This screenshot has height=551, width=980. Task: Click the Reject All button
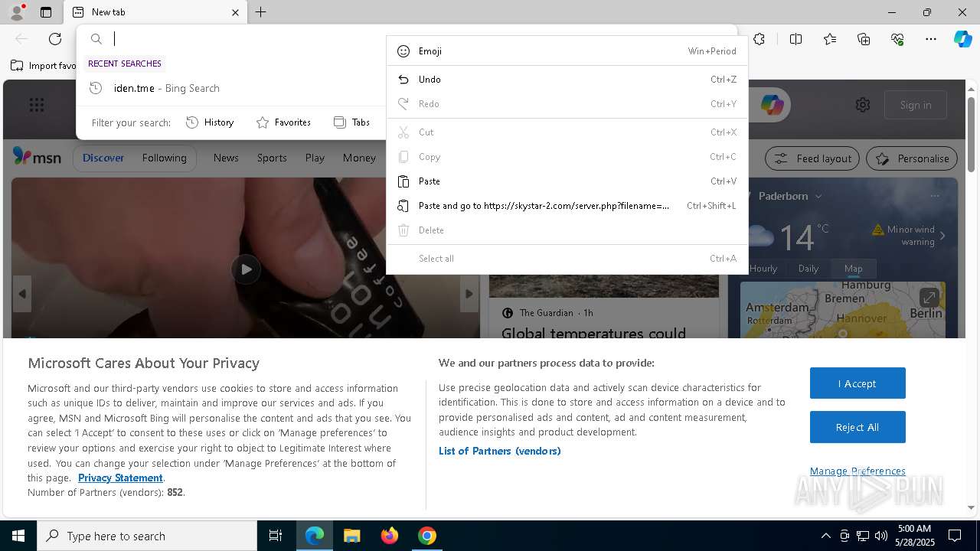coord(857,427)
